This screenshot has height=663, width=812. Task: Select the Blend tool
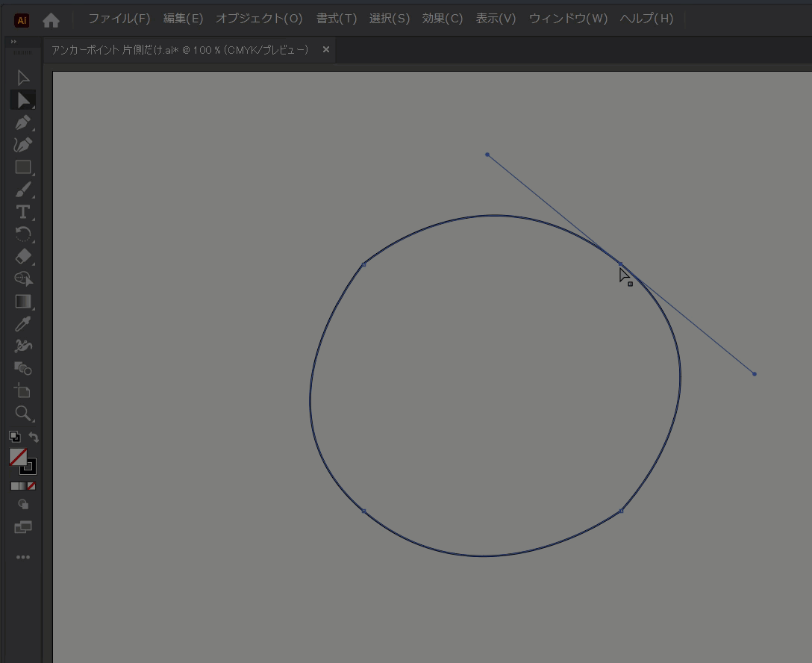click(x=23, y=368)
